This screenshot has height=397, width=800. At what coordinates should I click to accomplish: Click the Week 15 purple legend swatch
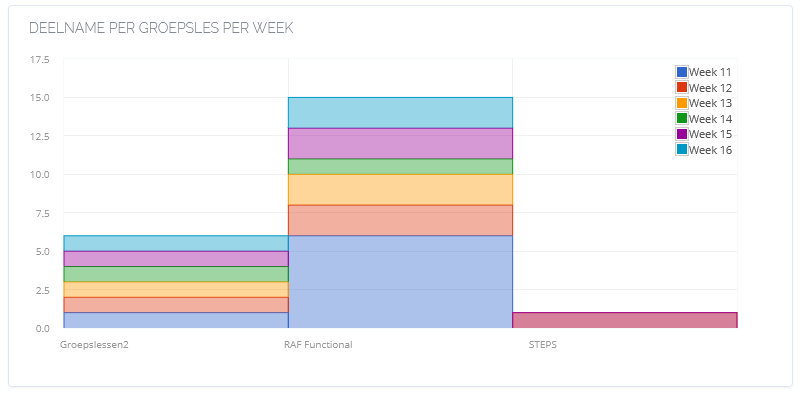[682, 134]
